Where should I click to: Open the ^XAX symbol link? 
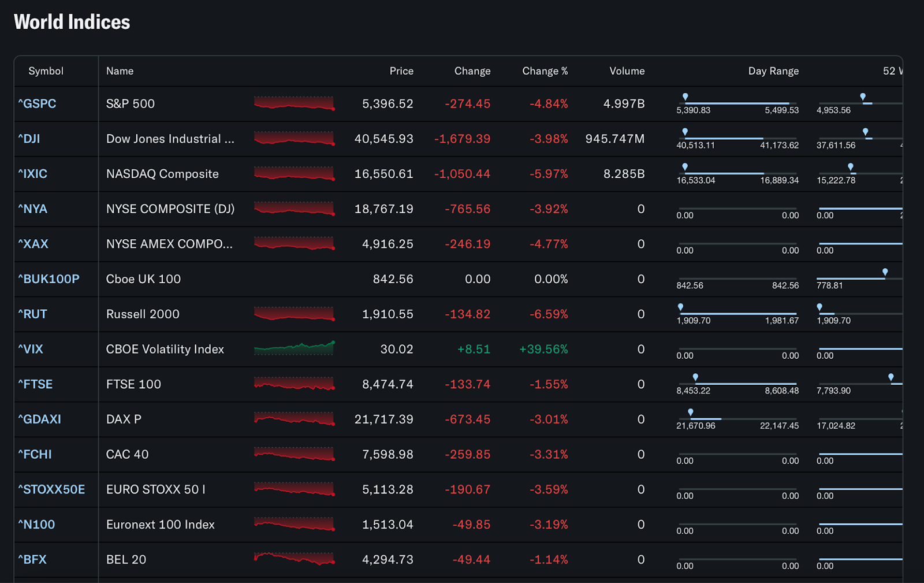(33, 244)
